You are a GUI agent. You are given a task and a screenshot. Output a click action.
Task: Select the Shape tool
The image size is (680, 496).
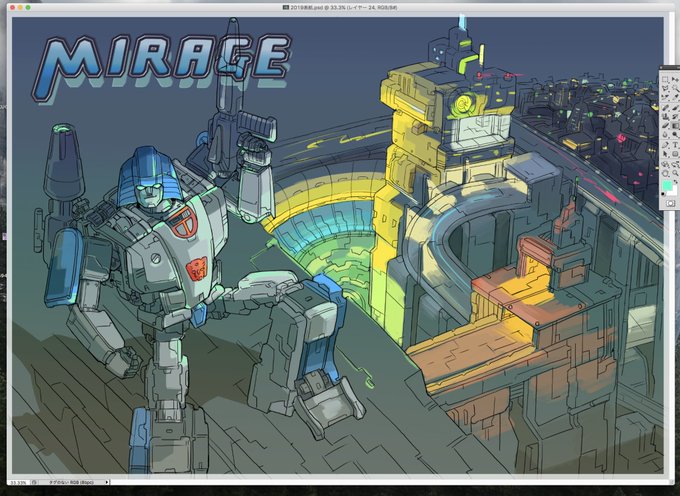coord(675,154)
